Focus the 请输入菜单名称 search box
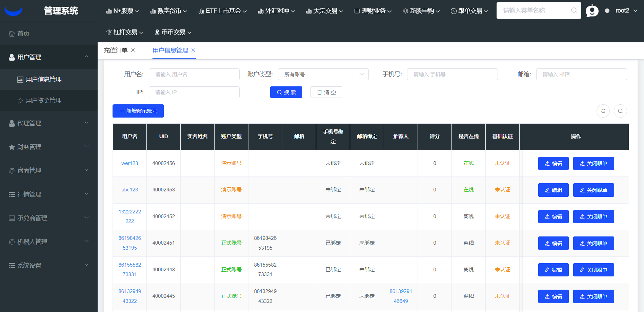 pos(539,11)
